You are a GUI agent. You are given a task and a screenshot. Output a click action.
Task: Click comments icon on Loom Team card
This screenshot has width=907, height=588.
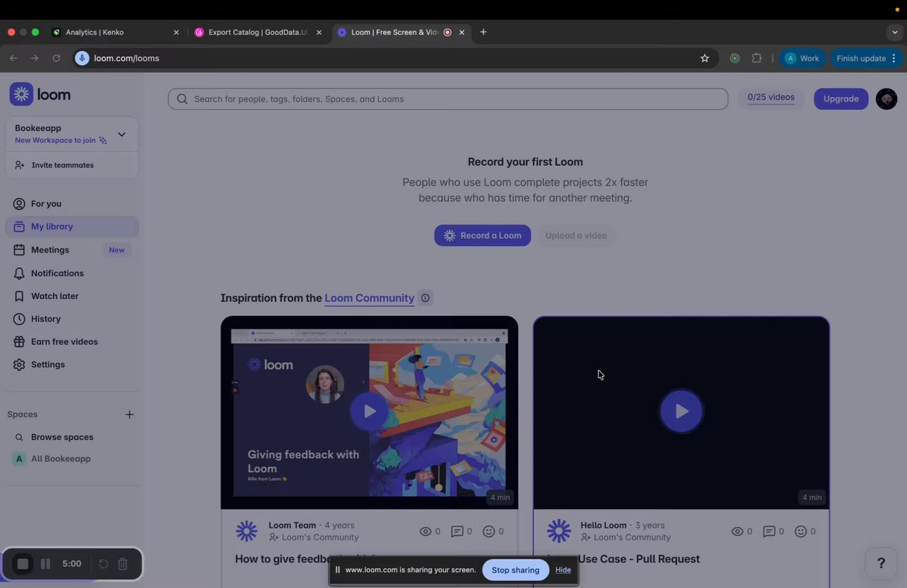457,531
